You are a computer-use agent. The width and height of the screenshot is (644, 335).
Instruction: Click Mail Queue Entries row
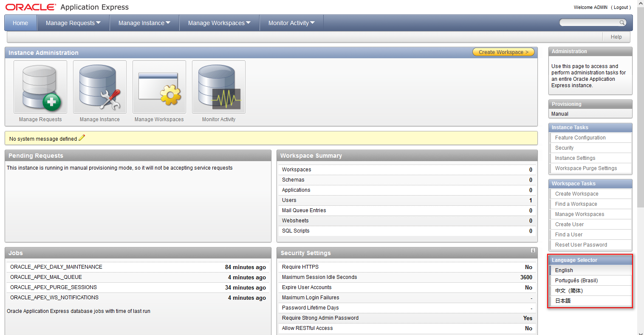click(x=407, y=210)
